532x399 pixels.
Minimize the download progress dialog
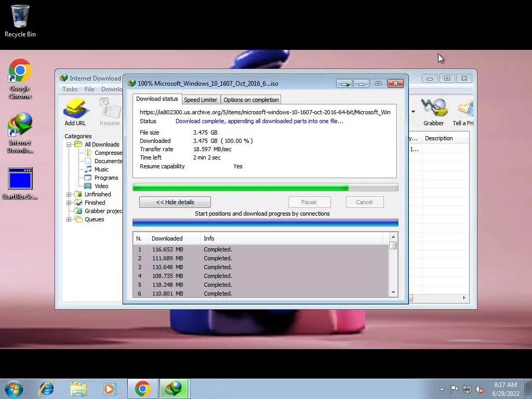pos(362,84)
